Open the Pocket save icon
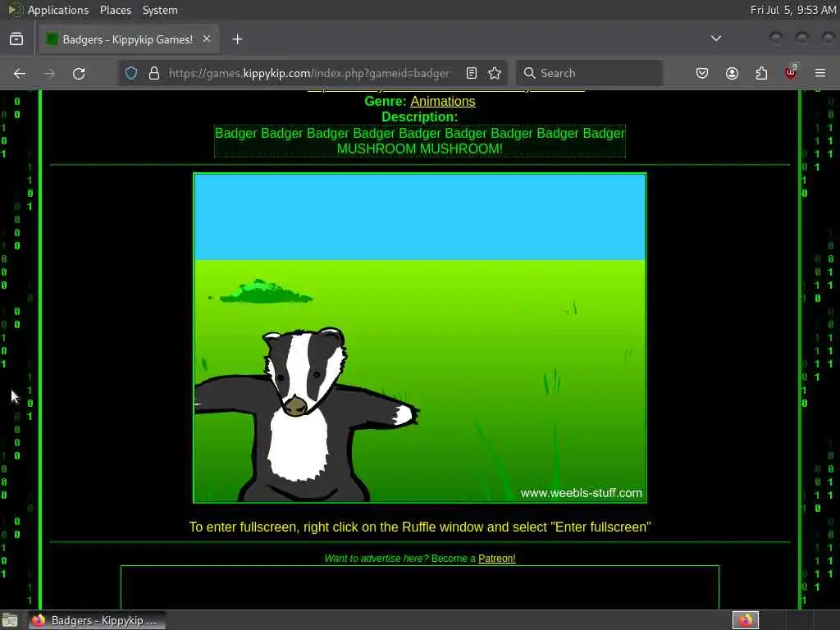This screenshot has height=630, width=840. [x=702, y=73]
